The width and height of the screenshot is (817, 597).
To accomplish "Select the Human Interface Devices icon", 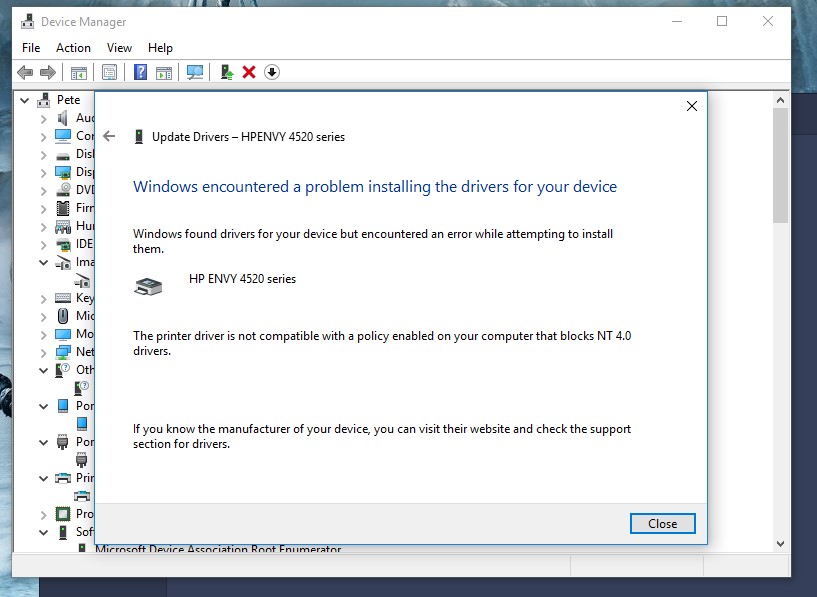I will tap(63, 227).
